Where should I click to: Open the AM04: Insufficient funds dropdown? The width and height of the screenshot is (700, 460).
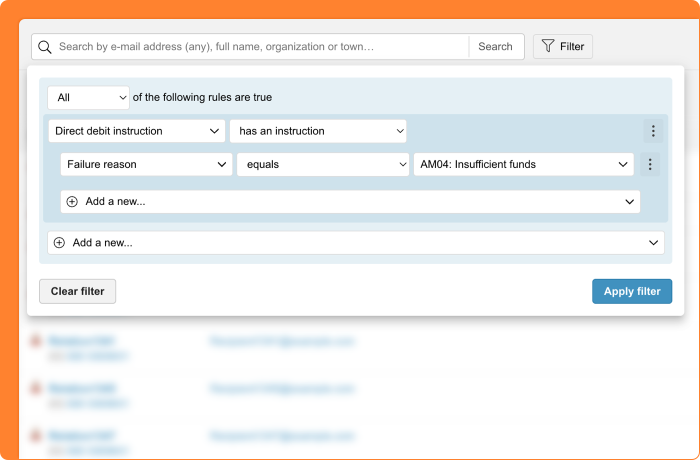coord(524,164)
